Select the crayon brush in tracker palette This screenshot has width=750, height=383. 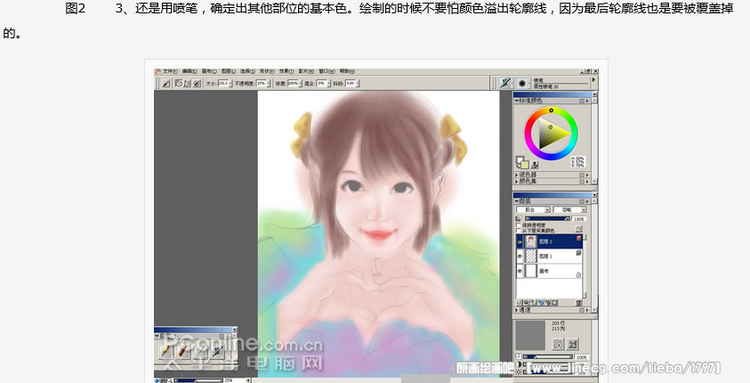click(183, 351)
